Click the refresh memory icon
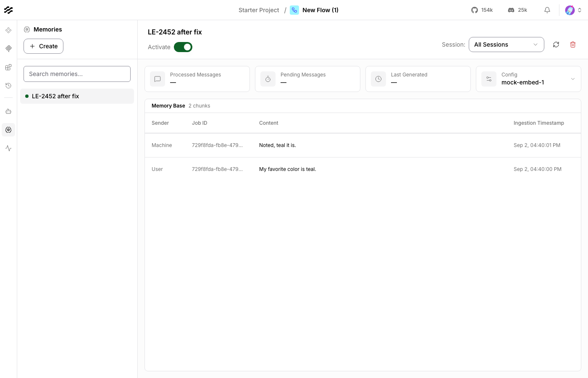 coord(556,45)
